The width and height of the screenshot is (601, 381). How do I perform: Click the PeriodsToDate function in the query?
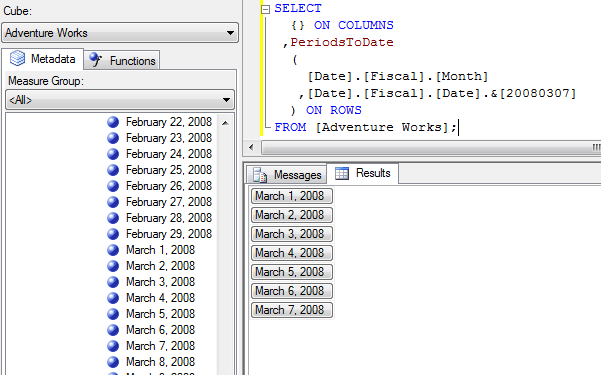point(342,42)
